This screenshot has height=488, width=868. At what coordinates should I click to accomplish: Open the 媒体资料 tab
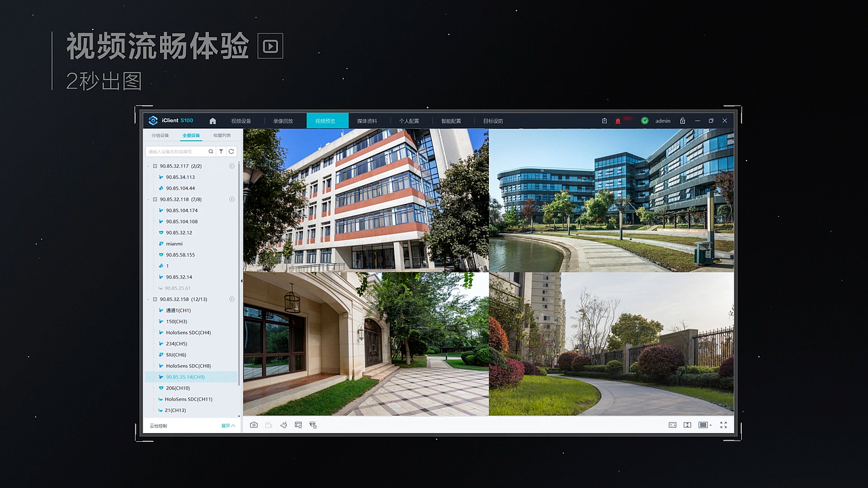click(x=367, y=121)
